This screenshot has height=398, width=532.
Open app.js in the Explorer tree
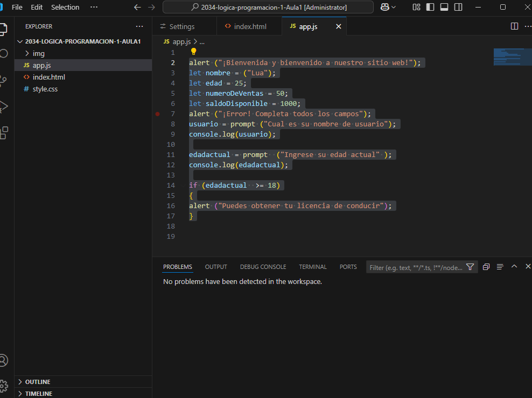click(x=83, y=65)
